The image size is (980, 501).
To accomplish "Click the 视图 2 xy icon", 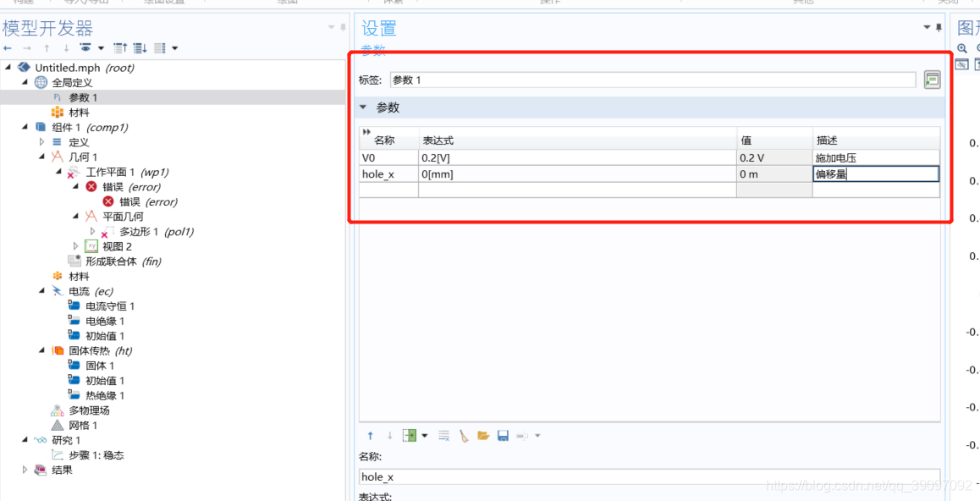I will click(91, 247).
